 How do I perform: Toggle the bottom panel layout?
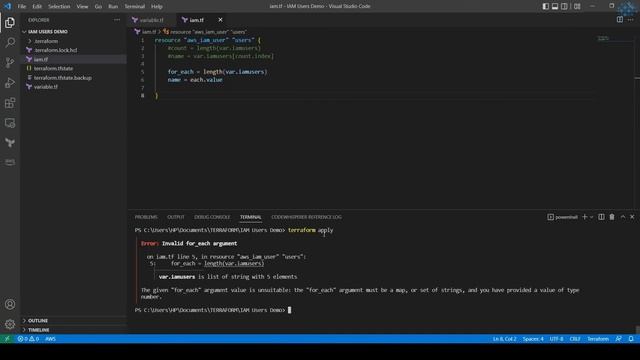click(555, 6)
